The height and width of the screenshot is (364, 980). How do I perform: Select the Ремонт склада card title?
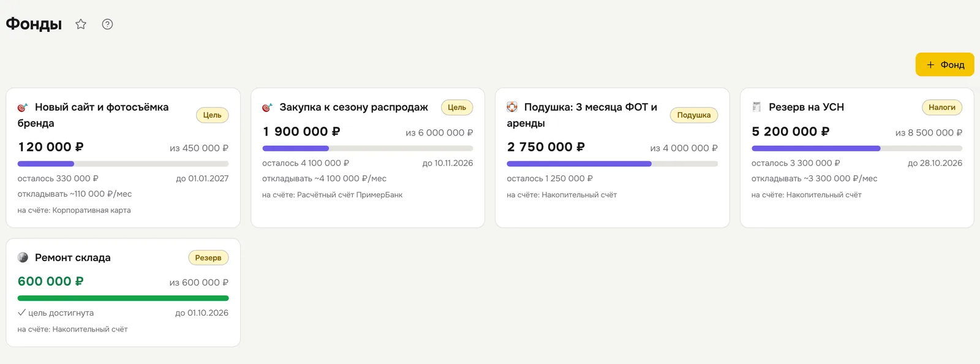tap(73, 258)
